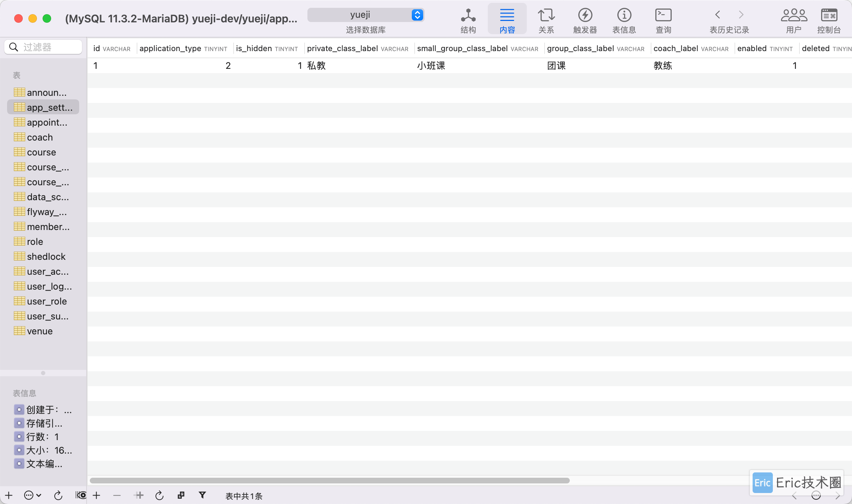This screenshot has height=504, width=852.
Task: Sort by group_class_label column header
Action: pos(597,48)
